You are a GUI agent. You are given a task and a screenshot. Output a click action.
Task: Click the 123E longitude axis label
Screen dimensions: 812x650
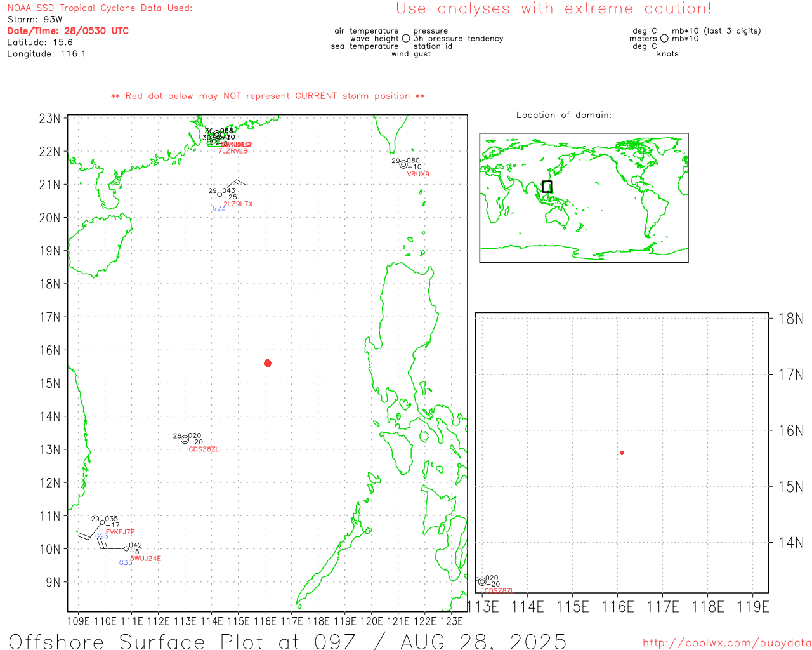[452, 621]
